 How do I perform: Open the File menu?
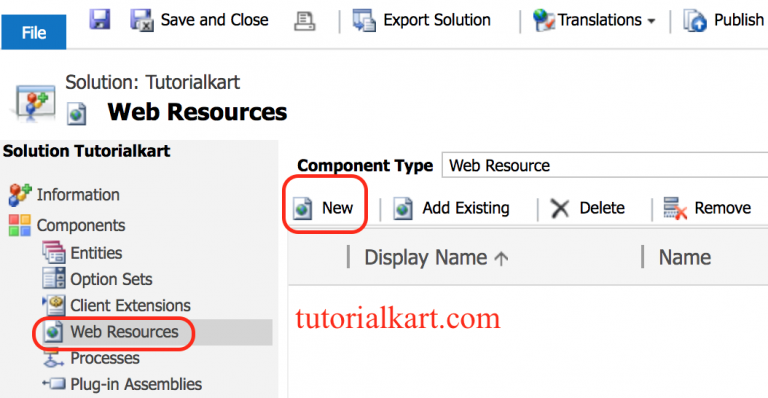34,32
